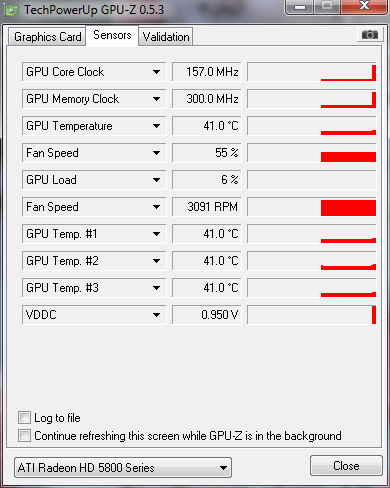The width and height of the screenshot is (390, 488).
Task: Click the GPU-Z app icon in title bar
Action: (x=12, y=10)
